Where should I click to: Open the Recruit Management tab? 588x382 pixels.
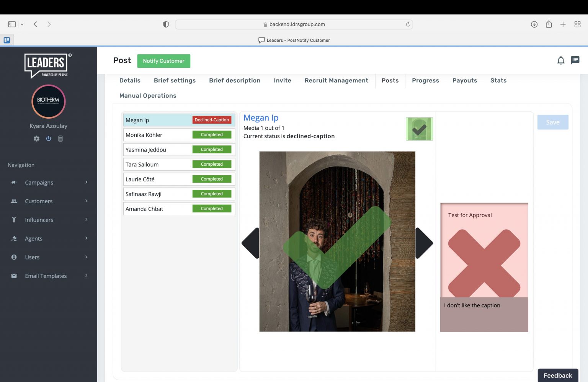pos(336,80)
